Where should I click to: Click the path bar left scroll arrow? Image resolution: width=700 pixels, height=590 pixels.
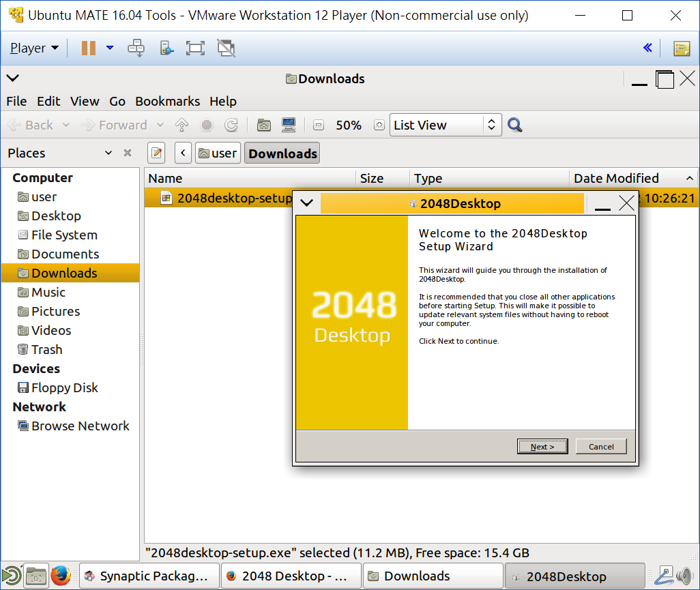pos(183,153)
